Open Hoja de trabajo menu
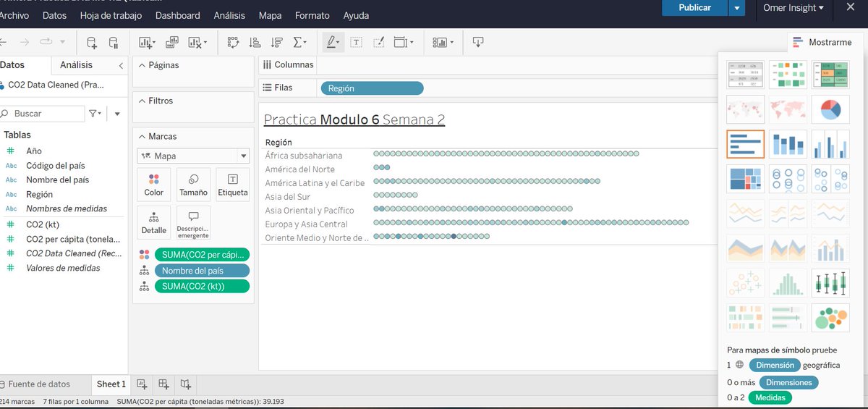This screenshot has width=868, height=409. [111, 15]
